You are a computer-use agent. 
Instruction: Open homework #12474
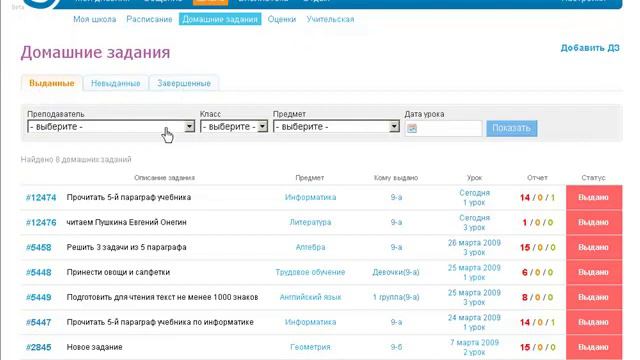point(41,198)
